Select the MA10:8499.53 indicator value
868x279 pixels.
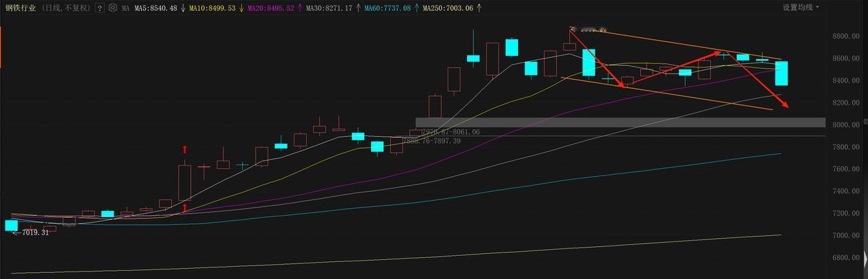212,8
